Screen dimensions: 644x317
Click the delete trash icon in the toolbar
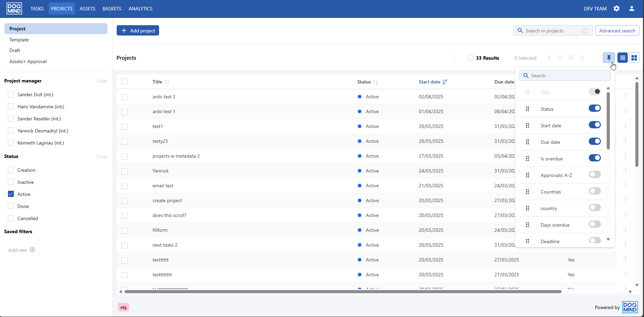[582, 58]
